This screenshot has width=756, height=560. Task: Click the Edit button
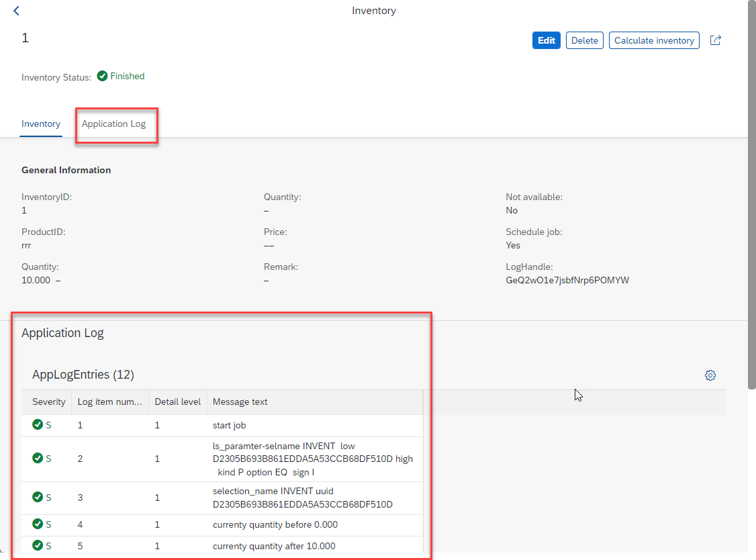pos(547,40)
